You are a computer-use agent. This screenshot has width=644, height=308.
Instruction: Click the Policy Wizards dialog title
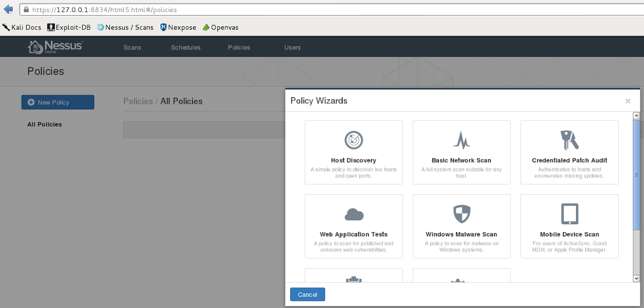319,101
